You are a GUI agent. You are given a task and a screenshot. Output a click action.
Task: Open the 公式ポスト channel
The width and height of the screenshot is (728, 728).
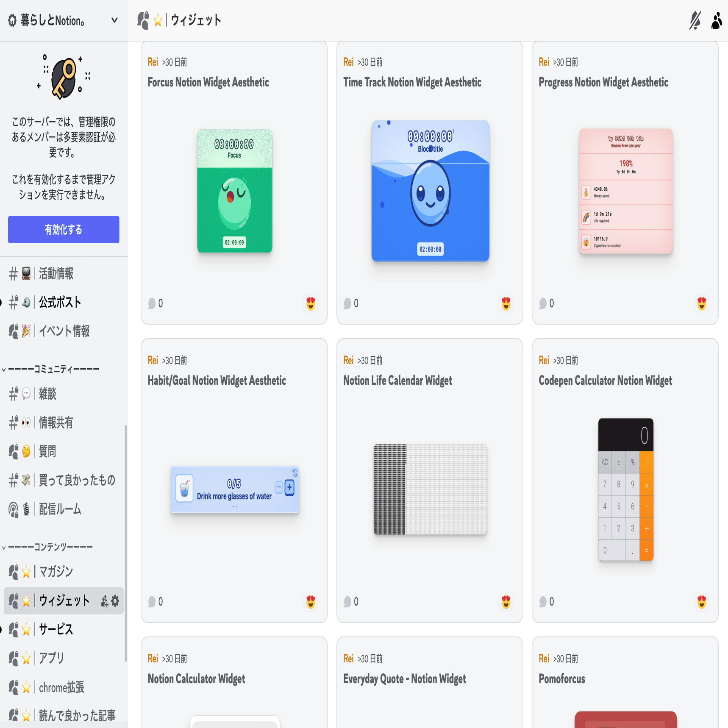click(64, 303)
